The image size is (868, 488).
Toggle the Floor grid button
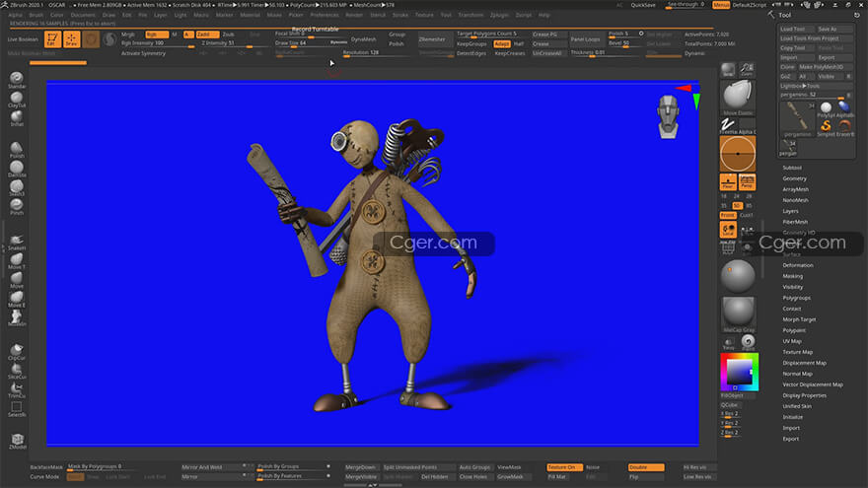coord(728,182)
